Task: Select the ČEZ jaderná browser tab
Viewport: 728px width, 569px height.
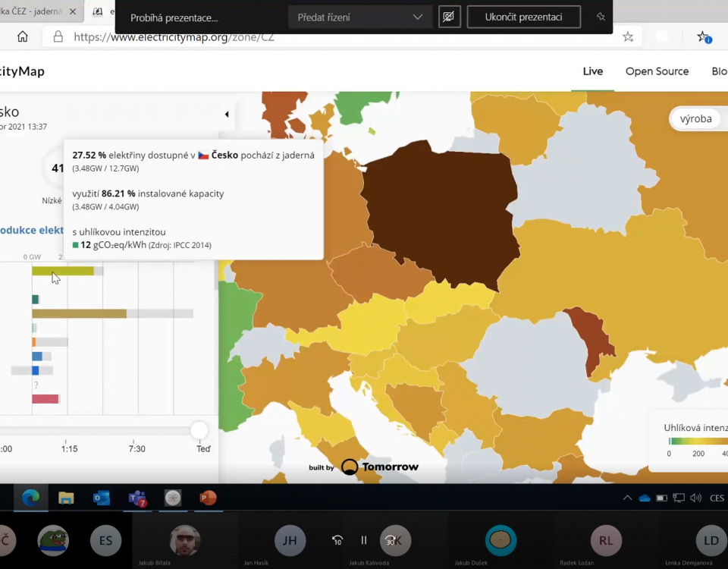Action: (x=32, y=11)
